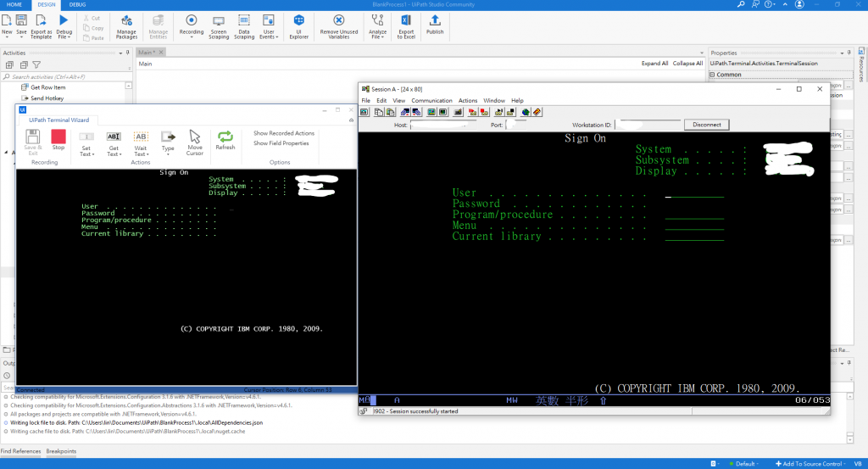Click the Export to Excel icon

tap(406, 20)
